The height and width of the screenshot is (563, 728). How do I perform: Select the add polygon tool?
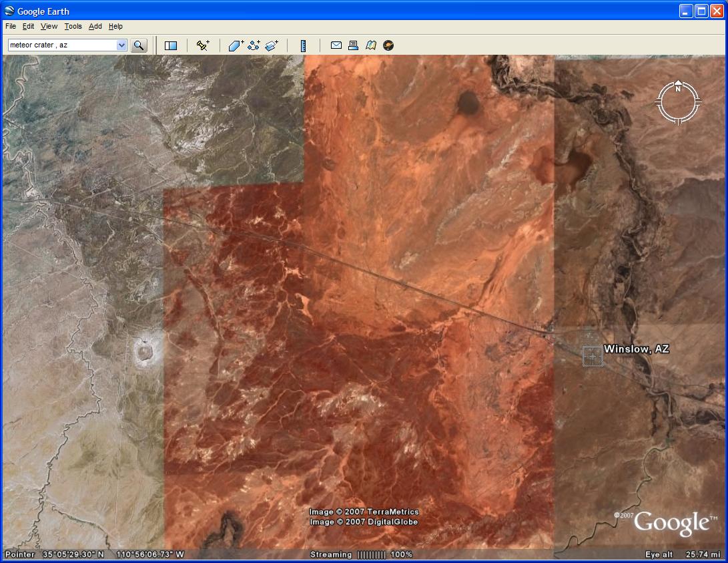tap(236, 45)
